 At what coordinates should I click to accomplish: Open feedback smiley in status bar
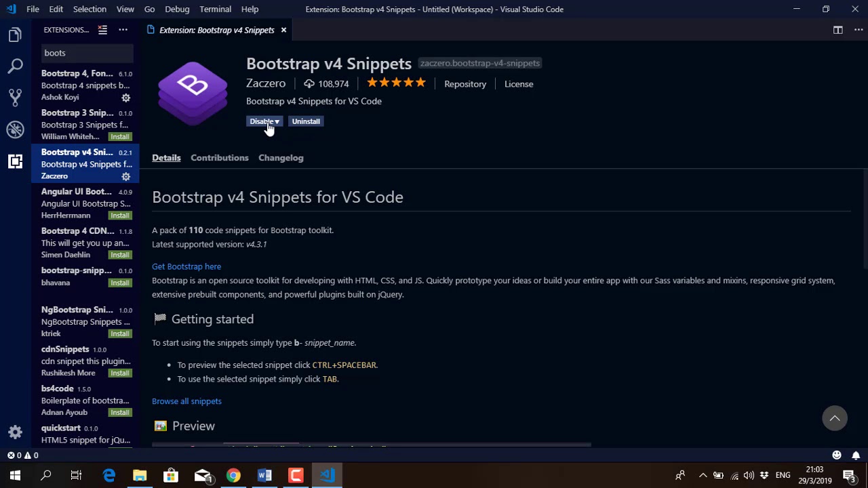[x=837, y=455]
